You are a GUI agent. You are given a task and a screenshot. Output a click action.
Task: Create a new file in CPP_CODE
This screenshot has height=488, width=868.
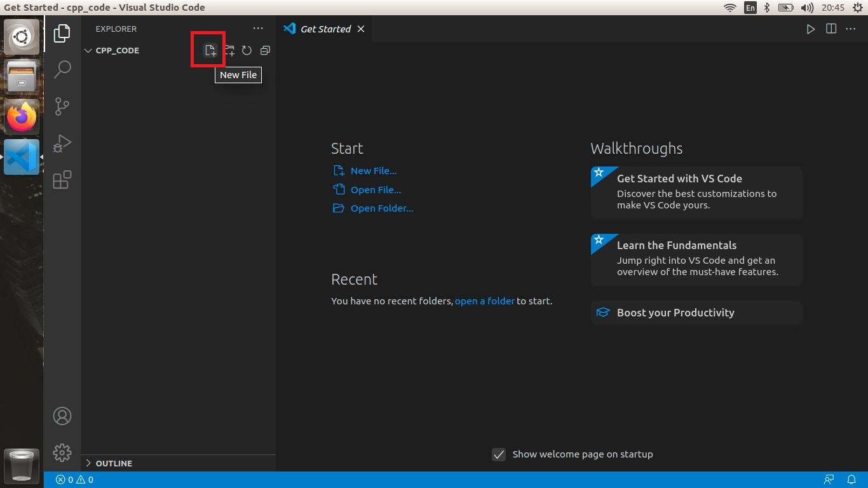click(210, 50)
